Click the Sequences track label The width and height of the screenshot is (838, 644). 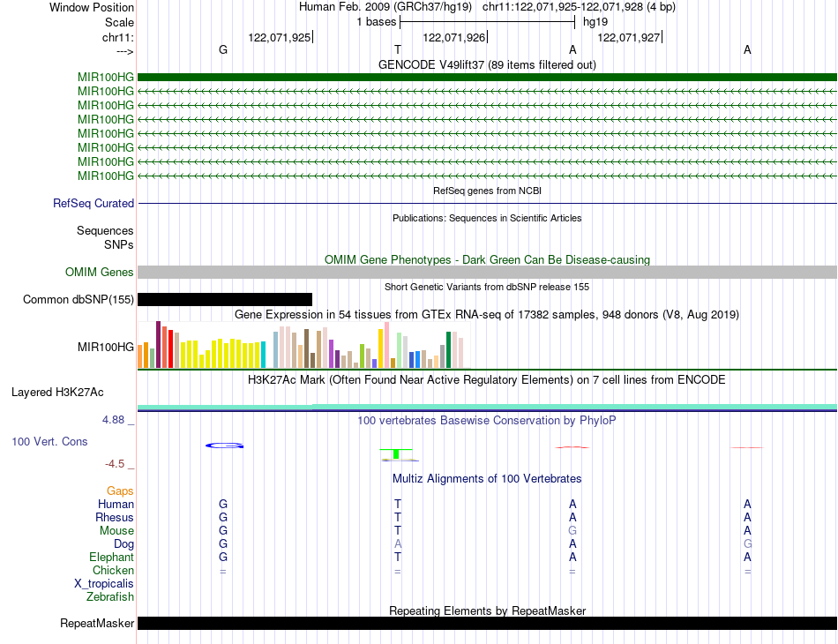point(105,230)
